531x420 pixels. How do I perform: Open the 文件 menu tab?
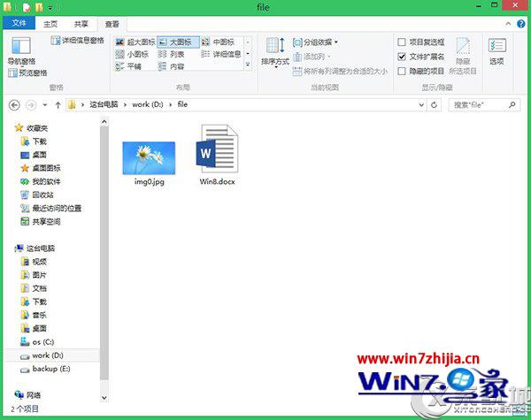tap(19, 23)
